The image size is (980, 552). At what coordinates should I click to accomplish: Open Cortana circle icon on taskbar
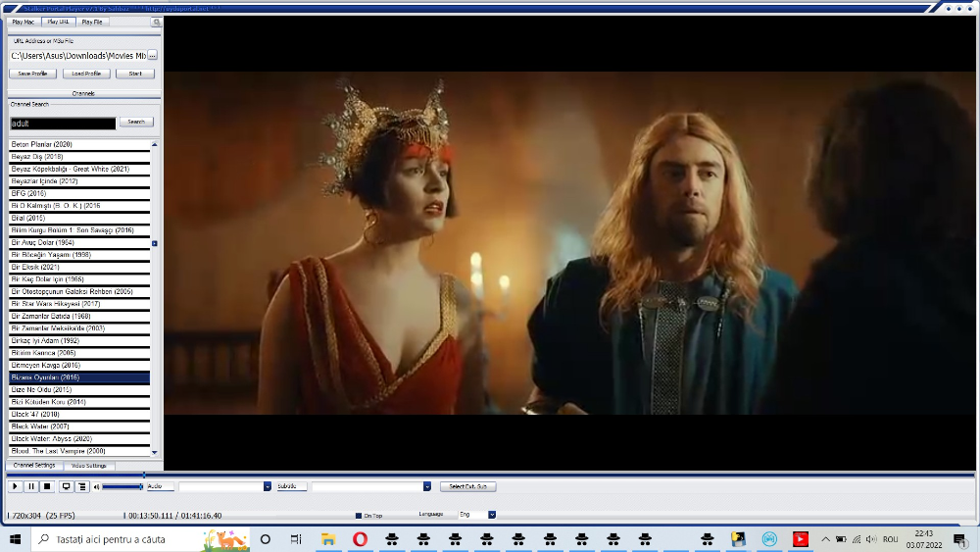[265, 539]
